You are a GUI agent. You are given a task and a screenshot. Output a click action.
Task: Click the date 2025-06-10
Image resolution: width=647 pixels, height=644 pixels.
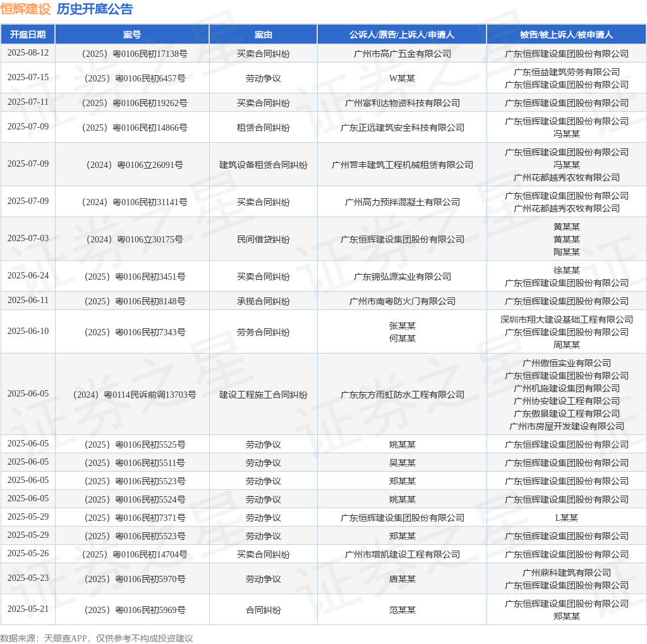(28, 331)
